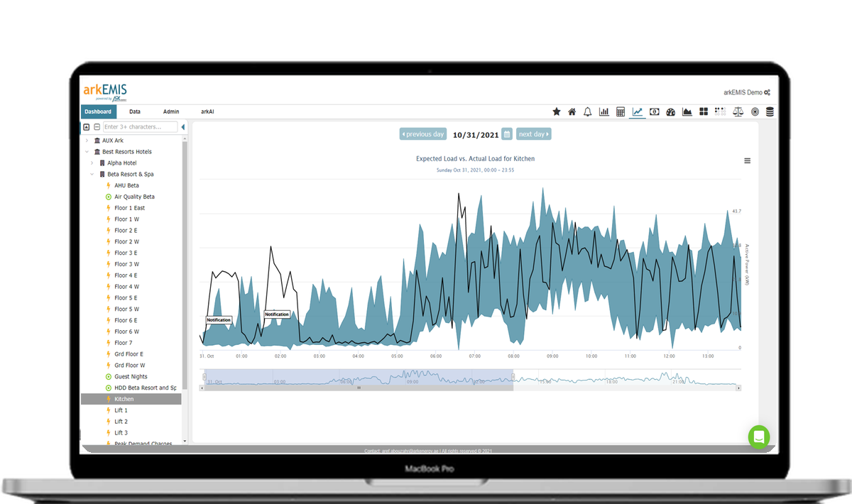
Task: Go to the home icon
Action: [x=572, y=111]
